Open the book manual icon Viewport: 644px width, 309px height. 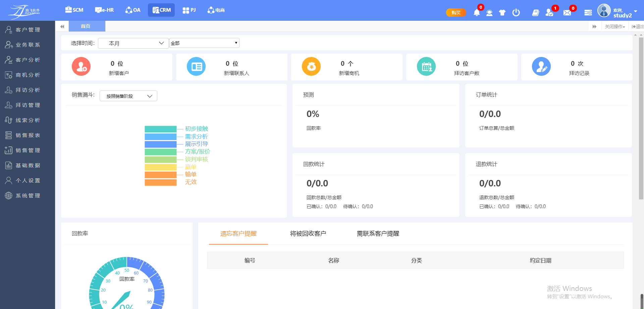[x=536, y=13]
